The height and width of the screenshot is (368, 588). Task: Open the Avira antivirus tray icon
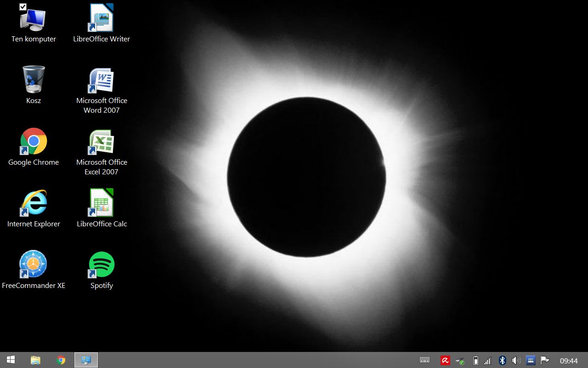click(x=445, y=361)
